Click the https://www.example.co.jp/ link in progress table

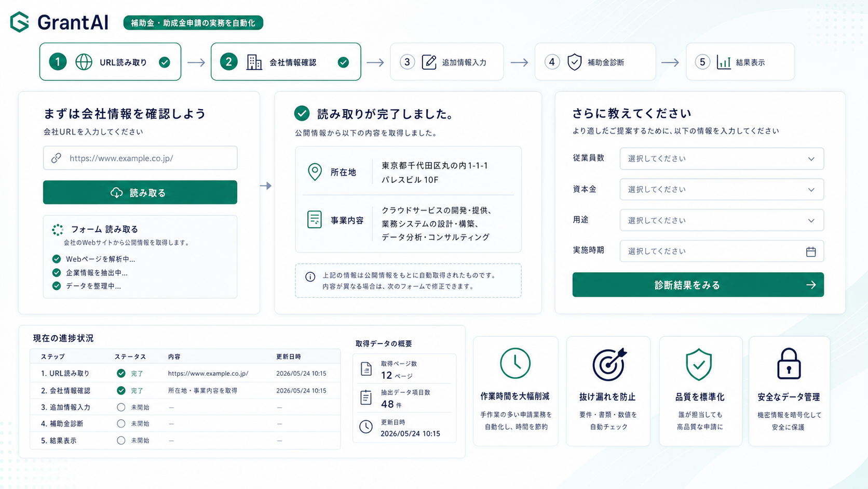208,373
